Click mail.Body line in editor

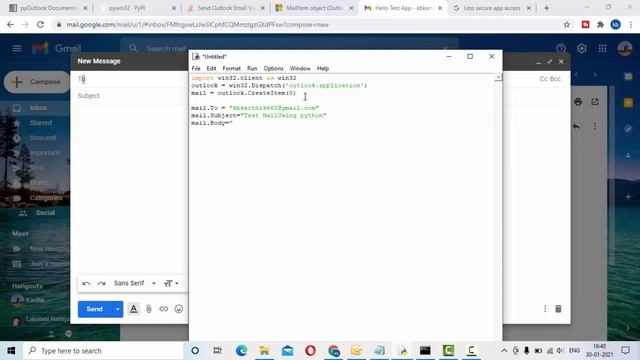click(x=211, y=123)
